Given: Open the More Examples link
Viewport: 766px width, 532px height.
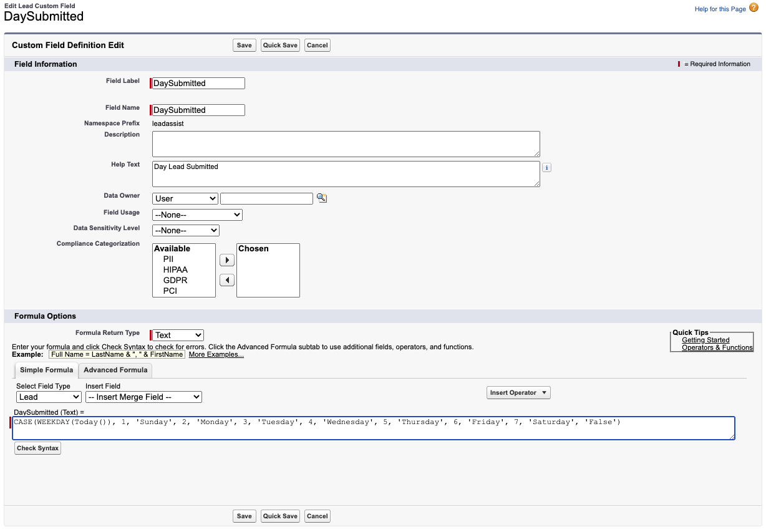Looking at the screenshot, I should [216, 354].
